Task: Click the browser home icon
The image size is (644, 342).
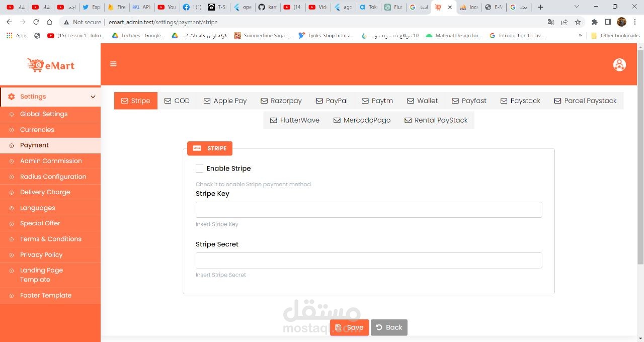Action: (x=49, y=22)
